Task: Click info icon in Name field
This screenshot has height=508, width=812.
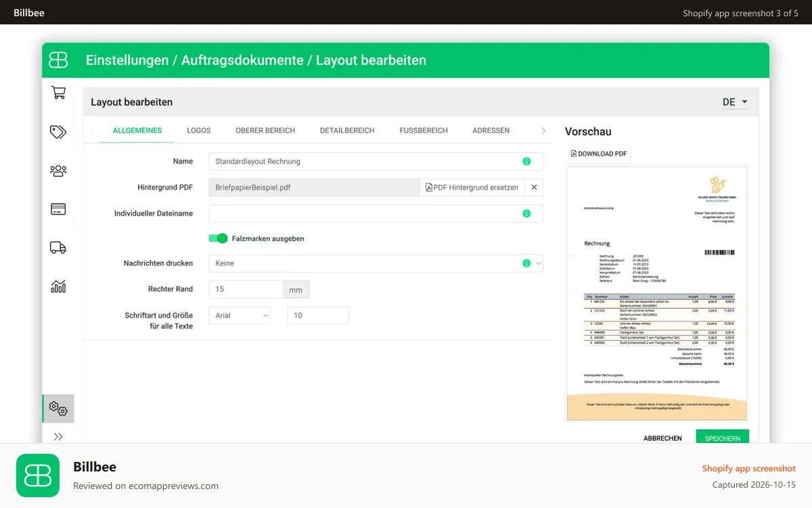Action: (x=526, y=161)
